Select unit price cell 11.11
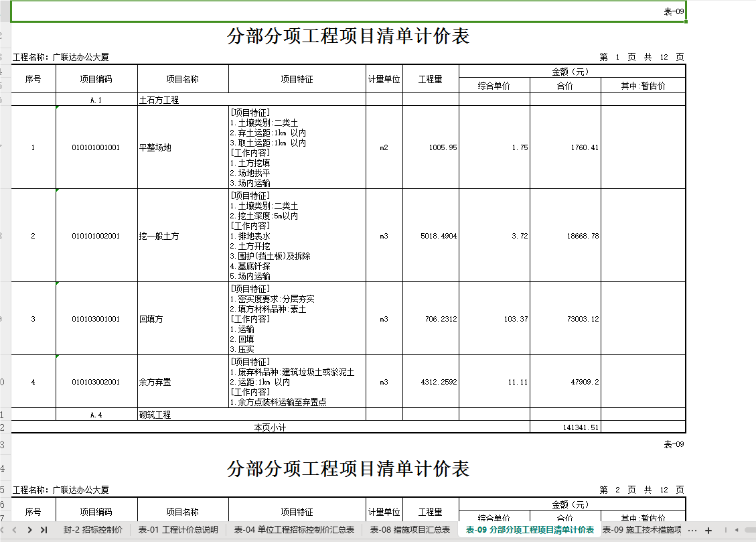 494,382
